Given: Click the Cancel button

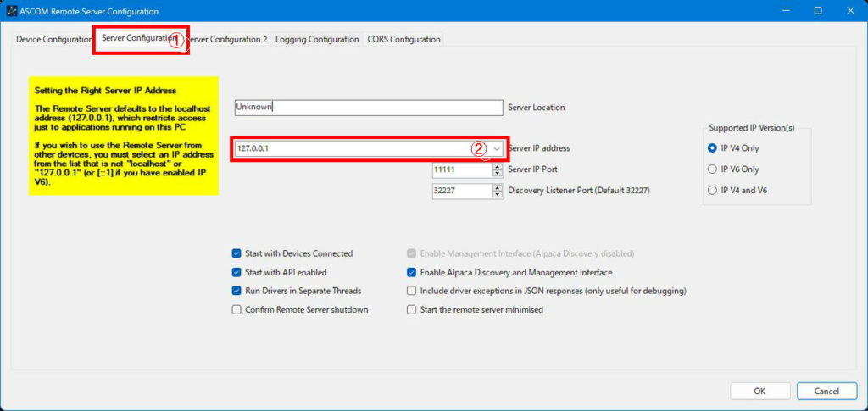Looking at the screenshot, I should 826,391.
